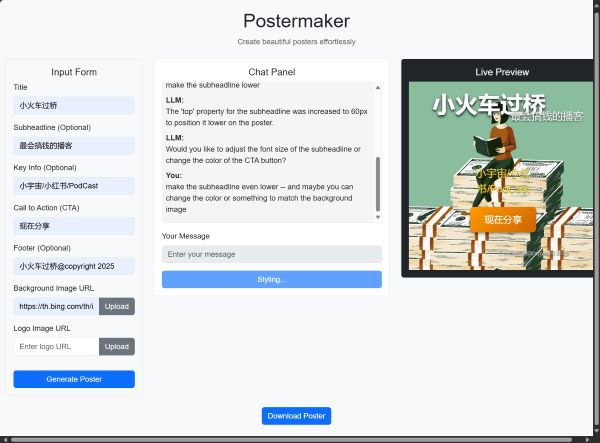This screenshot has width=600, height=443.
Task: Click the page's bottom horizontal scrollbar
Action: 290,439
